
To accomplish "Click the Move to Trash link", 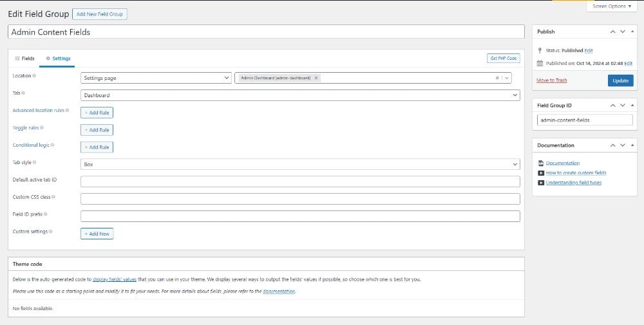I will 552,80.
